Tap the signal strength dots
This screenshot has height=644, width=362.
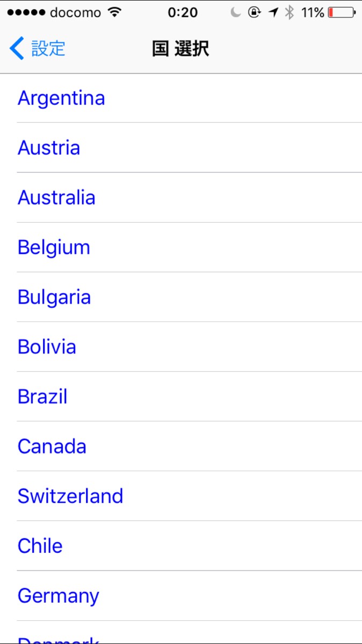(26, 12)
